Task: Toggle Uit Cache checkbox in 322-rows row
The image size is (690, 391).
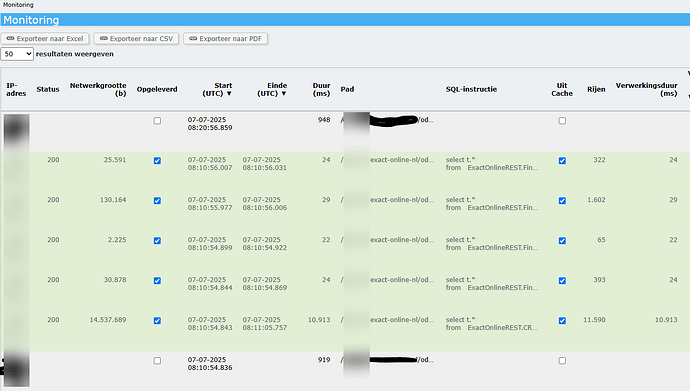Action: pyautogui.click(x=562, y=161)
